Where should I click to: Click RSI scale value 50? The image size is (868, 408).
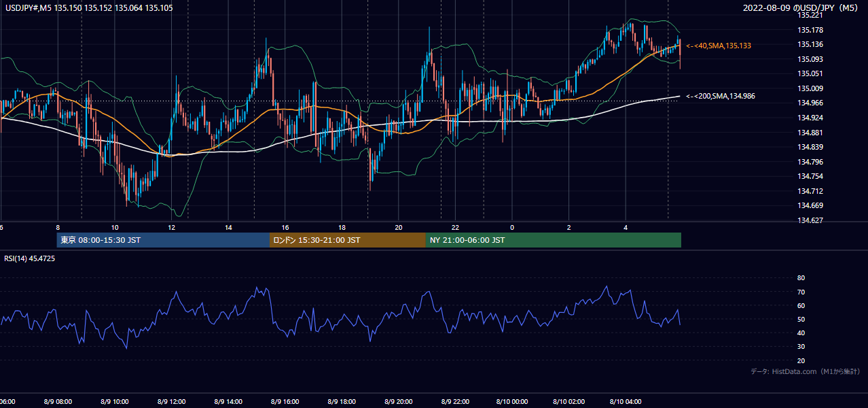pyautogui.click(x=801, y=320)
